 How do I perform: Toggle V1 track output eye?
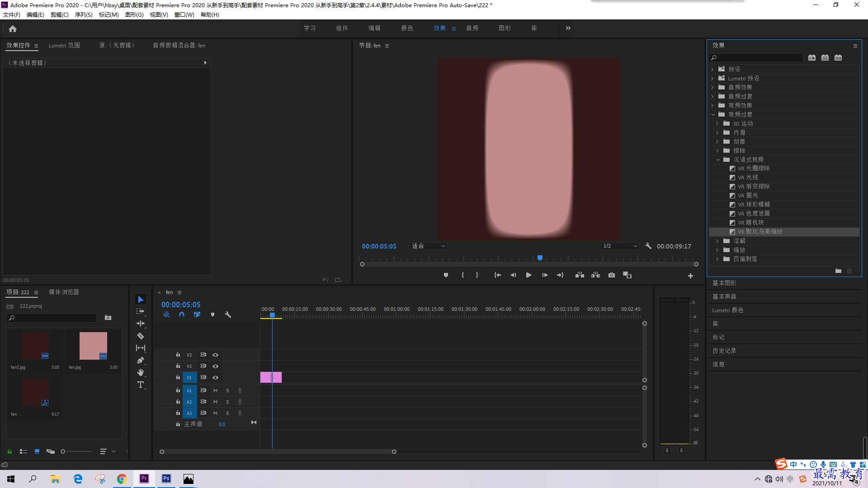[x=216, y=378]
